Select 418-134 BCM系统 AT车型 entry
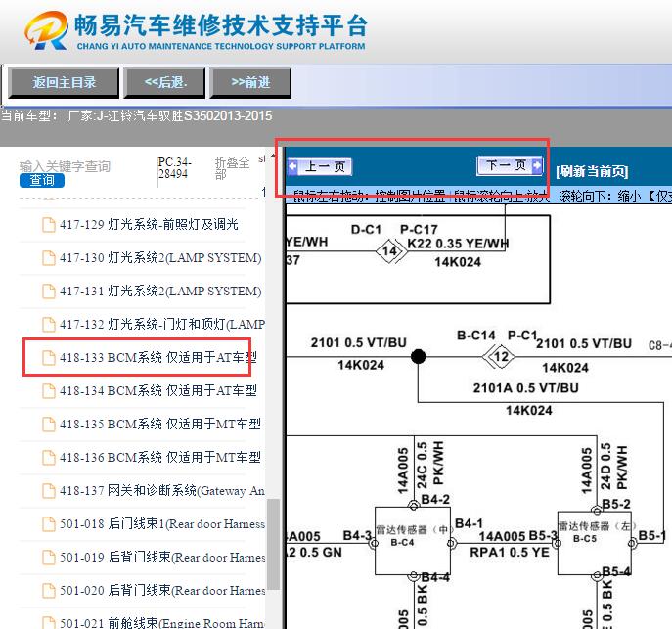The width and height of the screenshot is (672, 629). pyautogui.click(x=158, y=390)
